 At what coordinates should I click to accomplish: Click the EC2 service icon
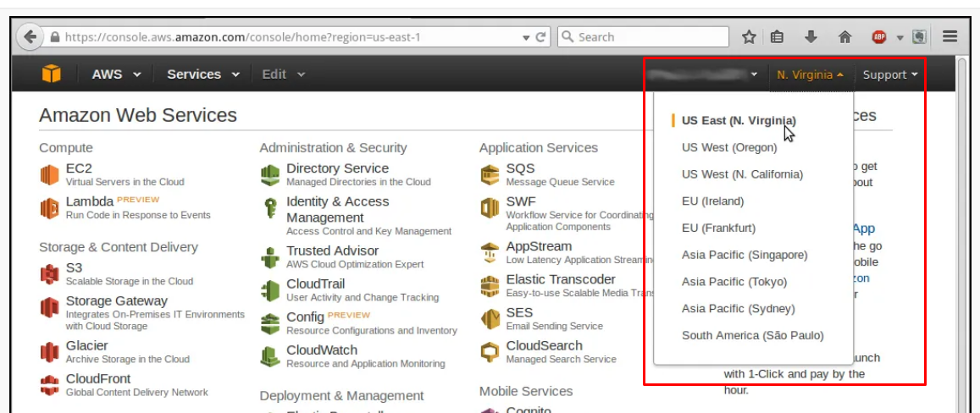[x=49, y=175]
